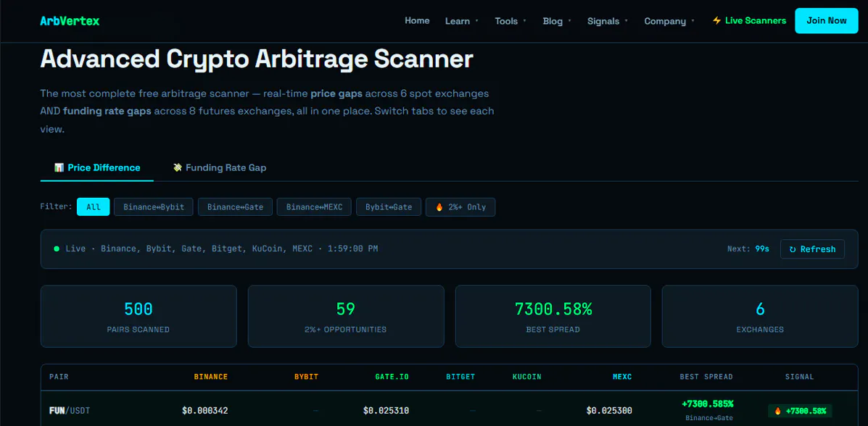Click the BINANCE column header
This screenshot has width=868, height=426.
click(x=210, y=377)
